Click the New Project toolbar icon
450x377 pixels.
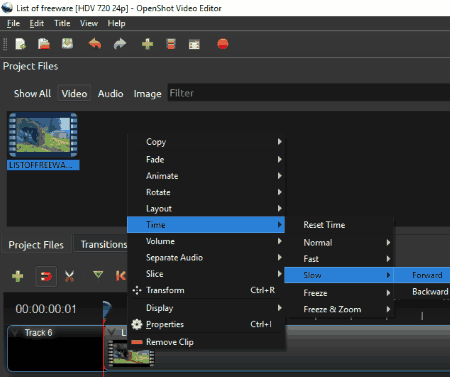point(20,44)
